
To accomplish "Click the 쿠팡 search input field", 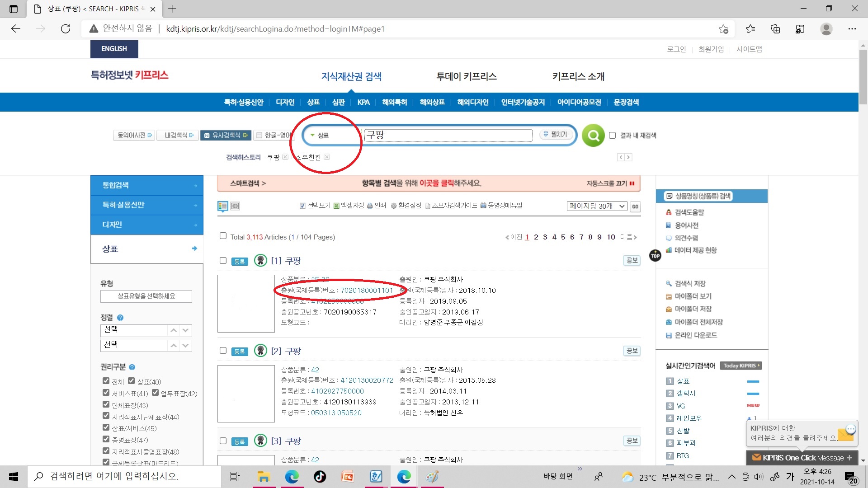I will (448, 135).
